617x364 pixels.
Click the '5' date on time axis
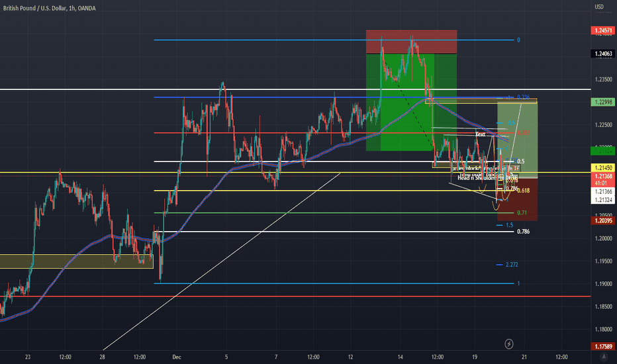tap(226, 357)
